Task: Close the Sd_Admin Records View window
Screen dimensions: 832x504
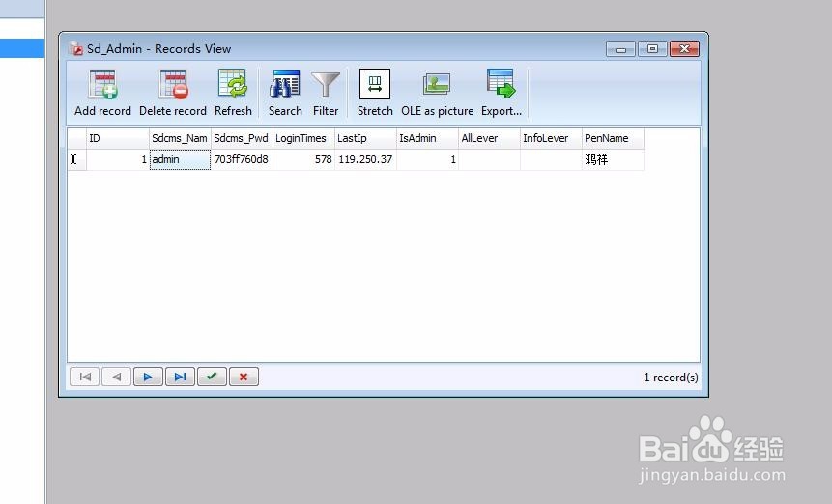Action: pos(684,49)
